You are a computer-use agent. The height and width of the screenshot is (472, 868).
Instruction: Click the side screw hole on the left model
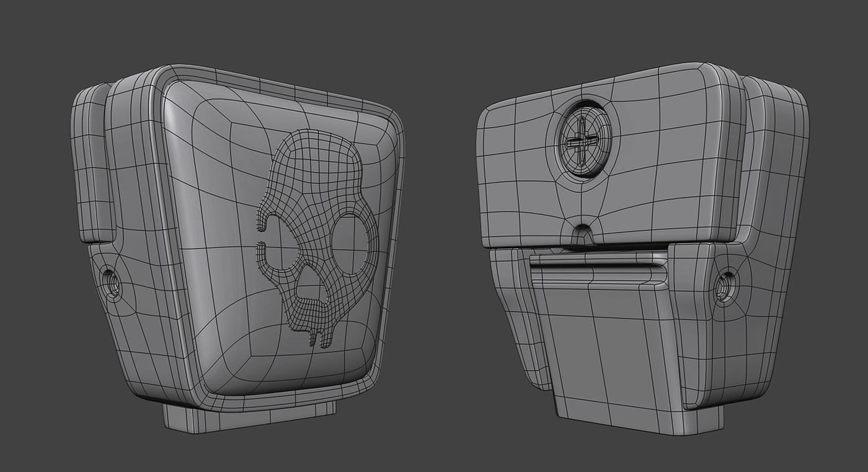[112, 285]
